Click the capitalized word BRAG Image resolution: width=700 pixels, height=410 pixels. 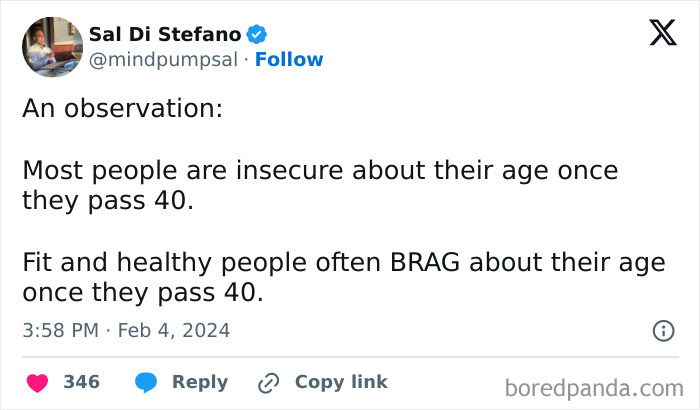[425, 262]
